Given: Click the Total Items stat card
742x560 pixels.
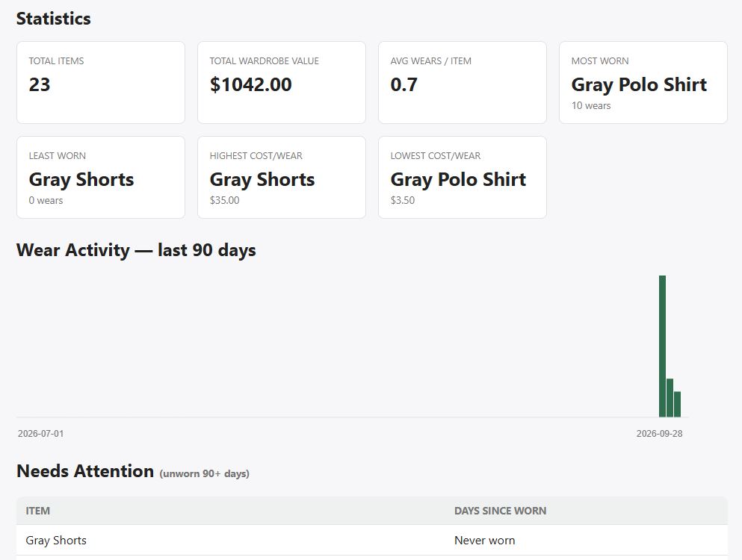Looking at the screenshot, I should click(101, 82).
